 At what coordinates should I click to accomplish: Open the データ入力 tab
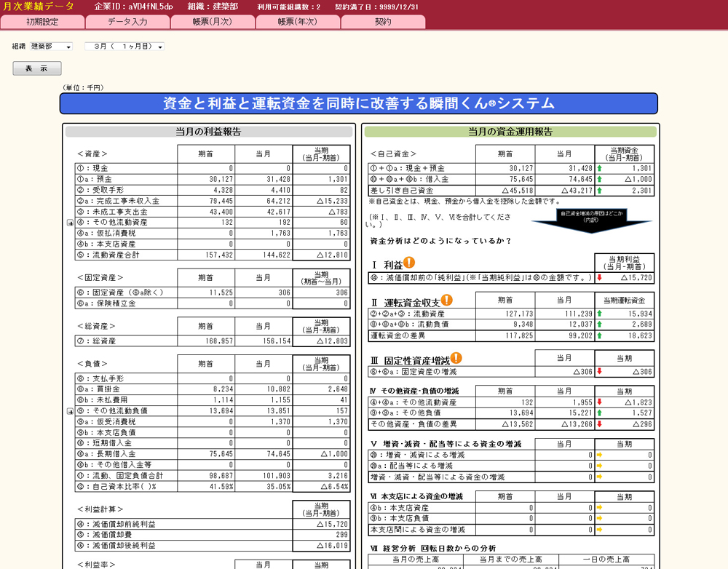pos(127,22)
